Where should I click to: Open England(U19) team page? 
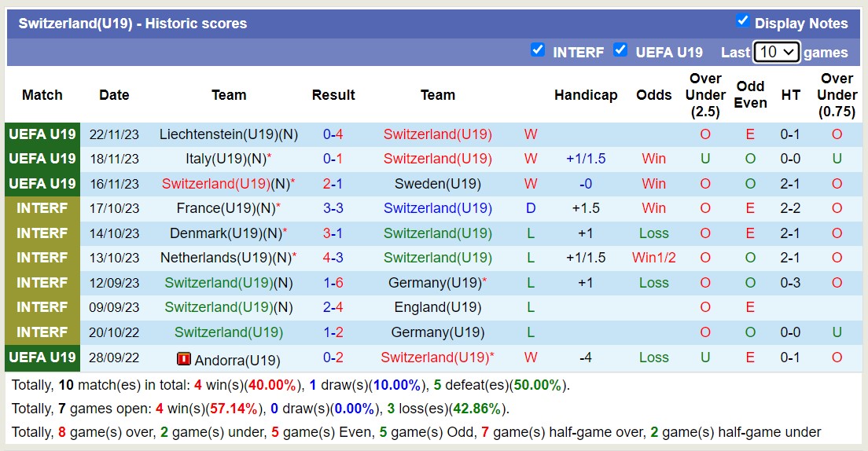point(438,307)
